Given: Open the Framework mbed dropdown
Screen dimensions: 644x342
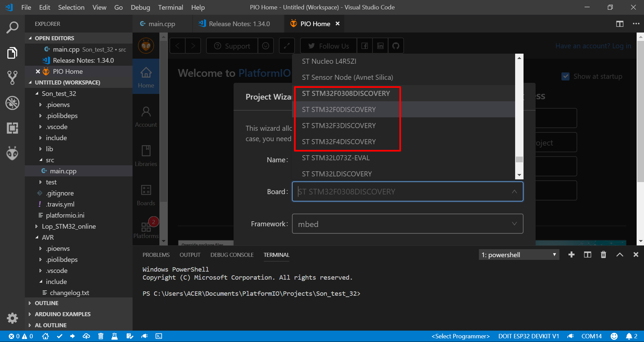Looking at the screenshot, I should point(407,224).
